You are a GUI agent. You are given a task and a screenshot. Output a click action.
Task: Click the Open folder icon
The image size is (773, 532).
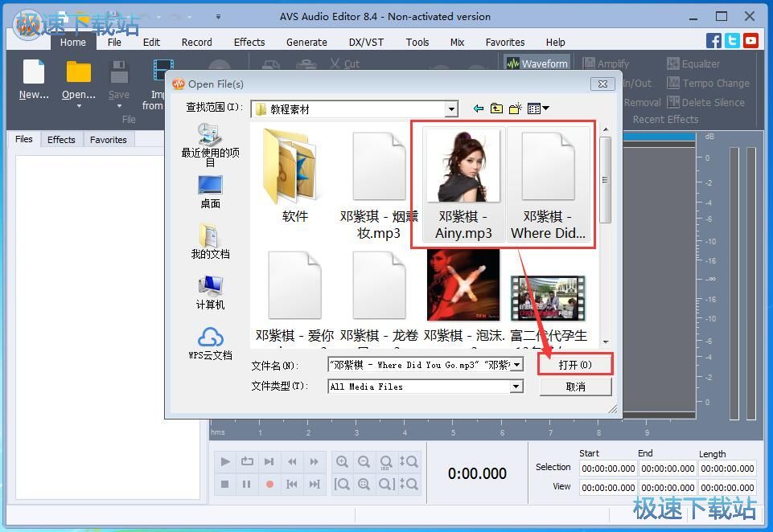(x=78, y=72)
